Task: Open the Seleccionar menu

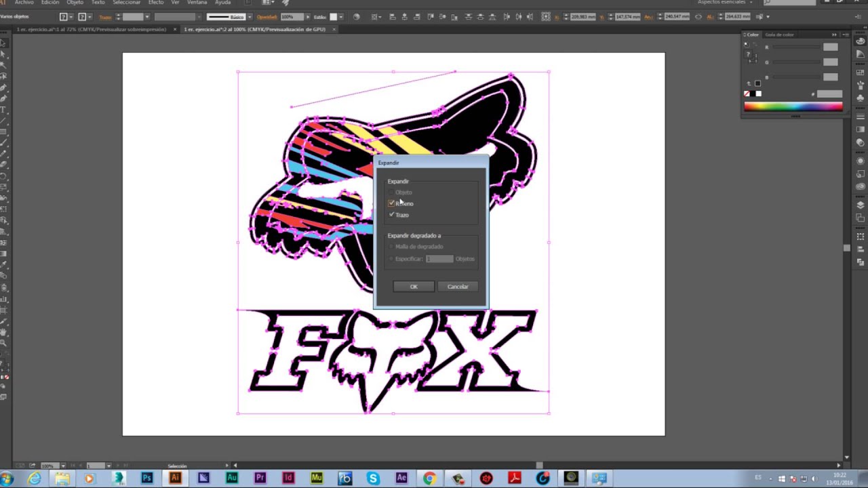Action: tap(126, 3)
